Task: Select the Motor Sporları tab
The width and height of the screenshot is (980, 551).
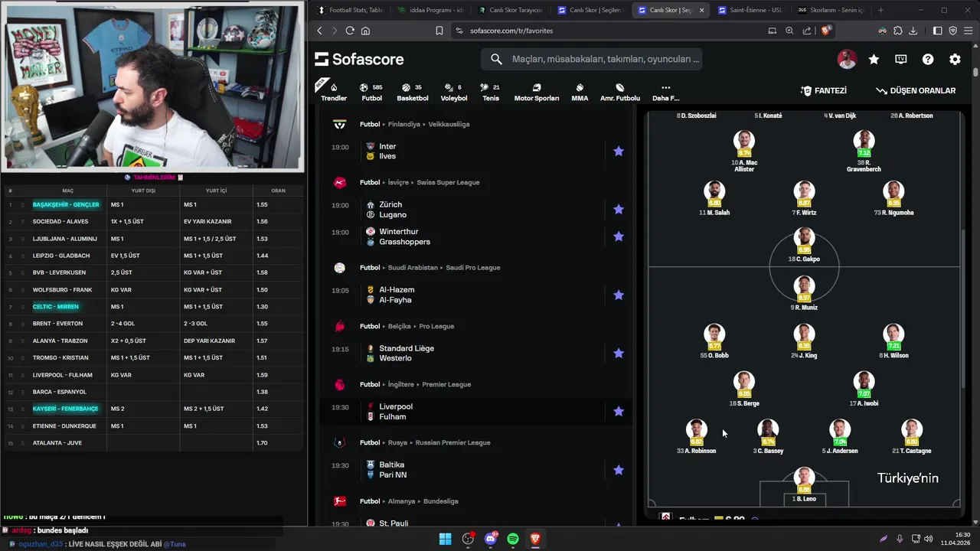Action: (536, 92)
